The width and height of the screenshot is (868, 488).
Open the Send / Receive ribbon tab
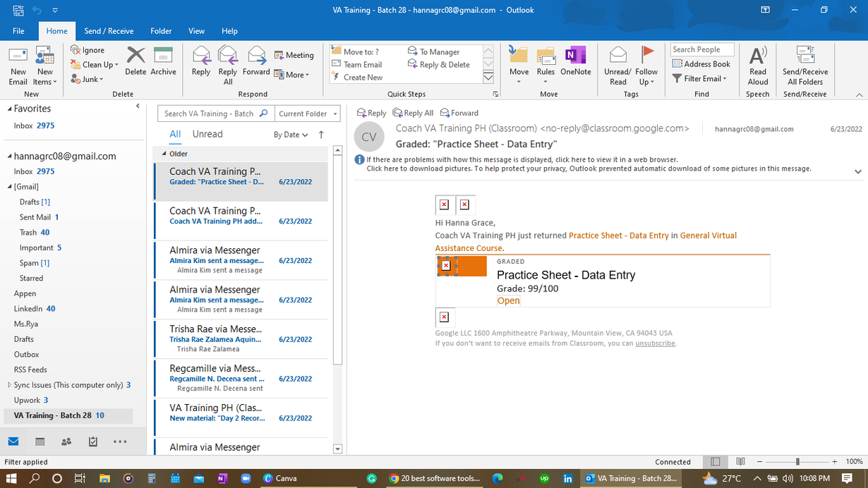point(109,31)
